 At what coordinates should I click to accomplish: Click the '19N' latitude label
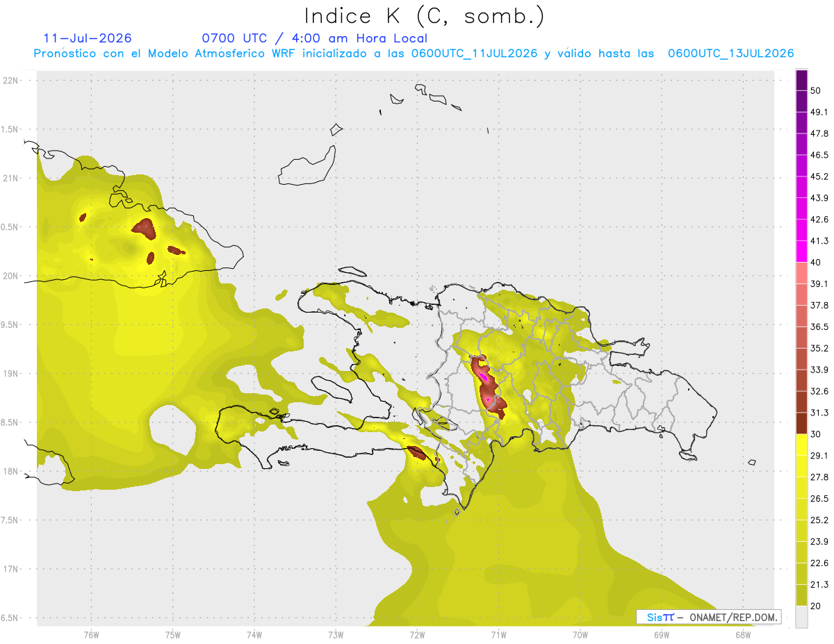(12, 374)
